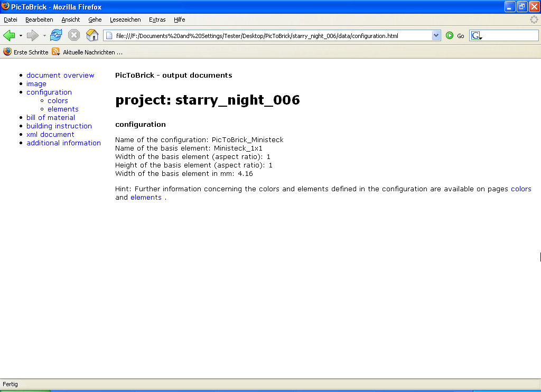Open the Datei menu
The height and width of the screenshot is (392, 541).
click(11, 20)
